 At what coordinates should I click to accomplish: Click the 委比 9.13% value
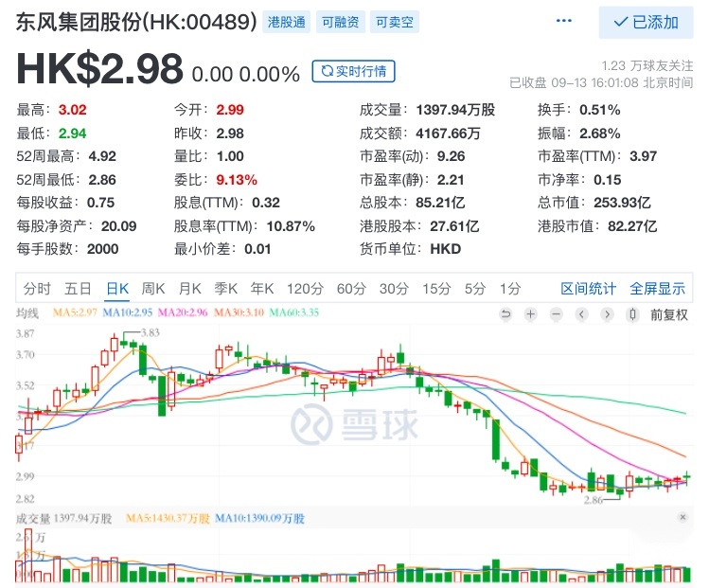click(237, 180)
